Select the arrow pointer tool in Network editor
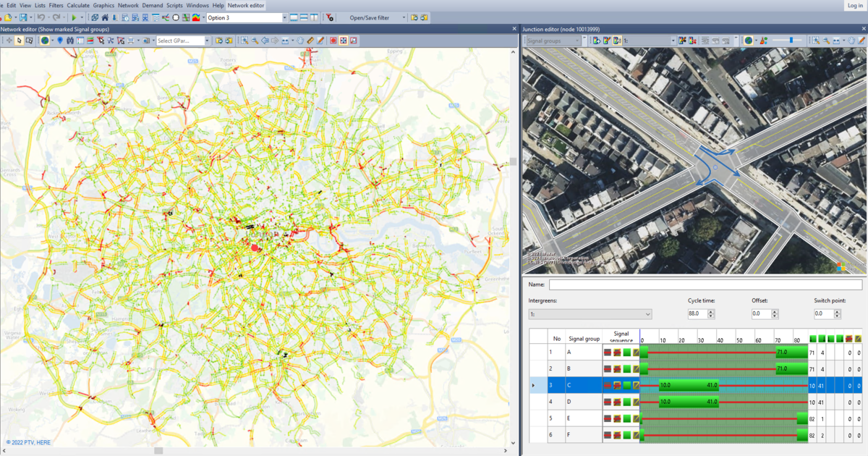Viewport: 868px width, 456px height. click(20, 40)
